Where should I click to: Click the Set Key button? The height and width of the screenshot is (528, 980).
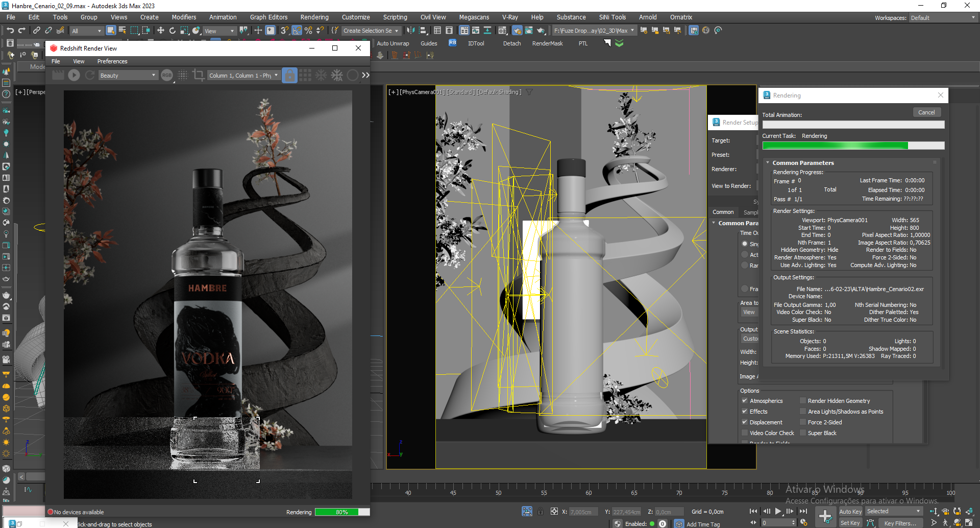tap(850, 523)
